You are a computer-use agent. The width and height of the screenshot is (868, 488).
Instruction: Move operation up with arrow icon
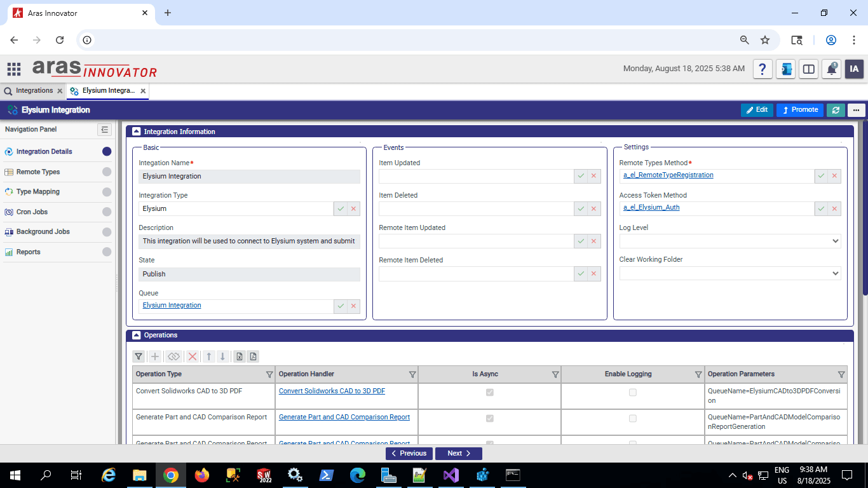(209, 356)
